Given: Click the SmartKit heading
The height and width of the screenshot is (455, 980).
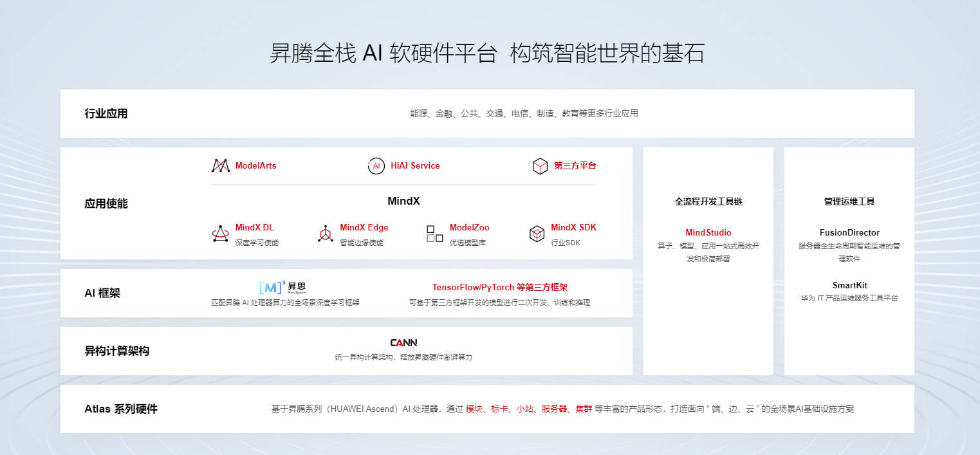Looking at the screenshot, I should [x=849, y=286].
